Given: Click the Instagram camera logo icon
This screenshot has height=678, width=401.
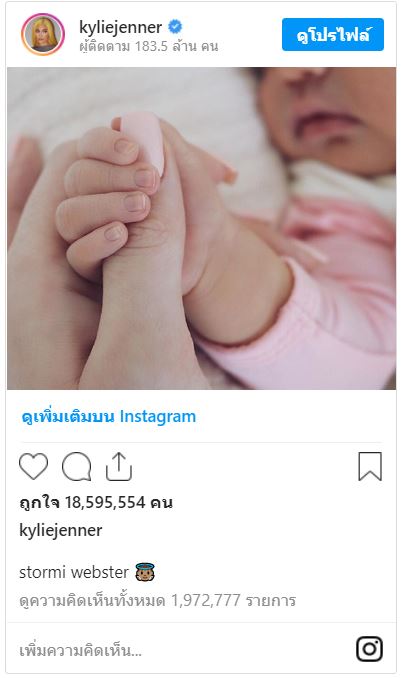Looking at the screenshot, I should [x=369, y=649].
